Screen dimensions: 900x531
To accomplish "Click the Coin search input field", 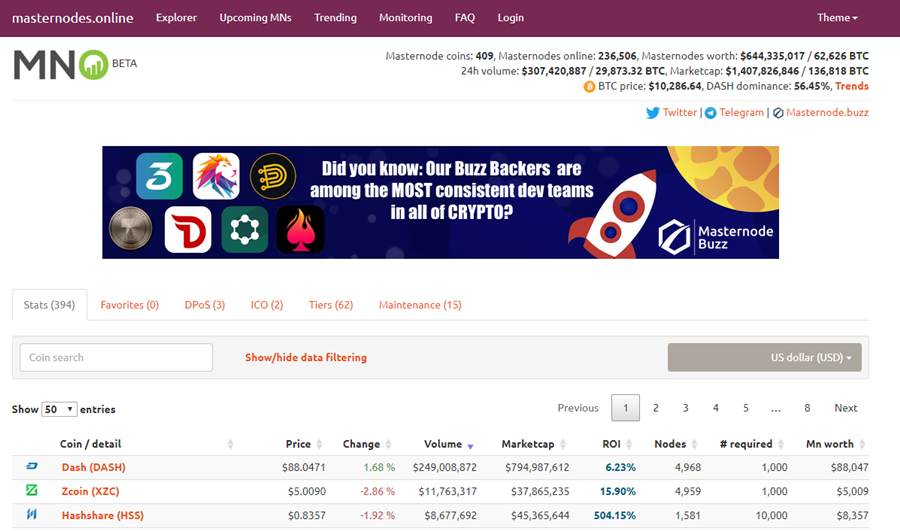I will (x=116, y=357).
